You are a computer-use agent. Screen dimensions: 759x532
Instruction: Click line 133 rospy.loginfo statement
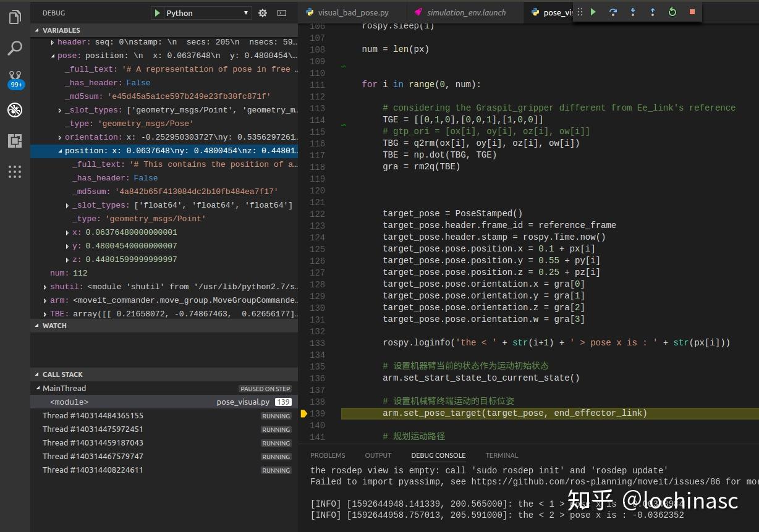[x=556, y=343]
